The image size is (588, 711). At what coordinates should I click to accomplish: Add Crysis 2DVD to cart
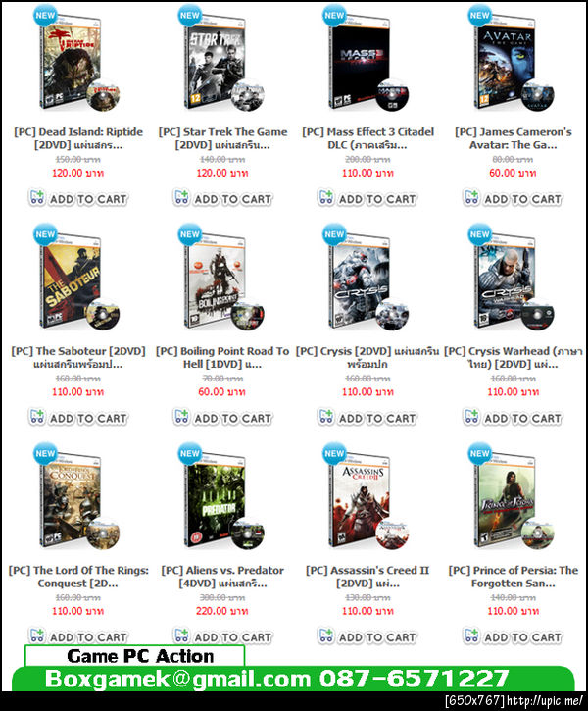click(x=367, y=417)
